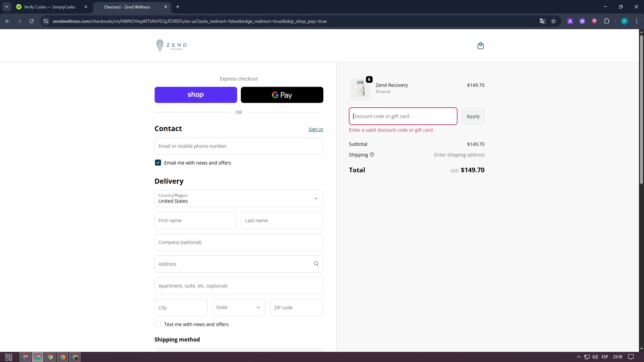Viewport: 644px width, 362px height.
Task: Click the 'Enter a valid discount code' error
Action: (391, 130)
